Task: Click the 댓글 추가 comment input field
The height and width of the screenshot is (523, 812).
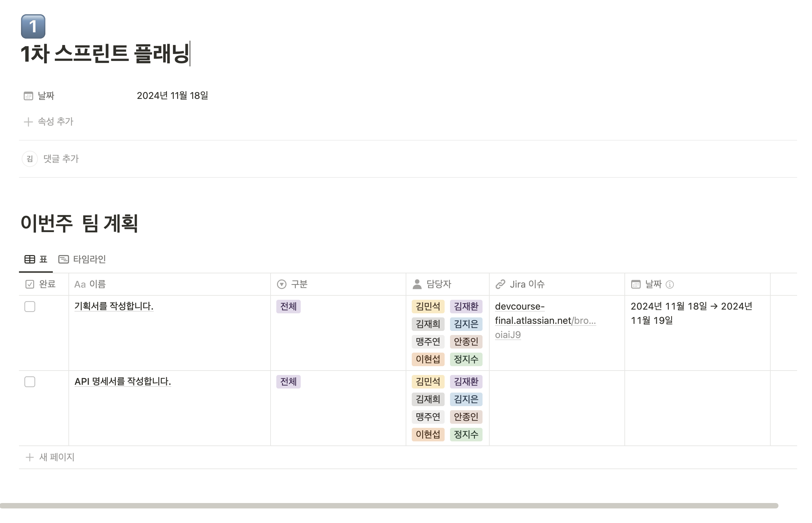Action: (x=61, y=159)
